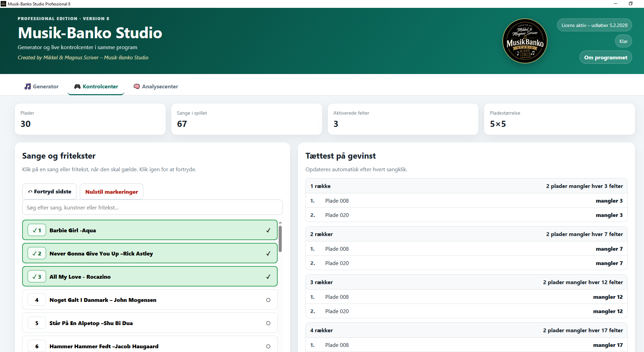The image size is (644, 352).
Task: Click the song title Barbie Girl -Aqua
Action: click(x=73, y=230)
